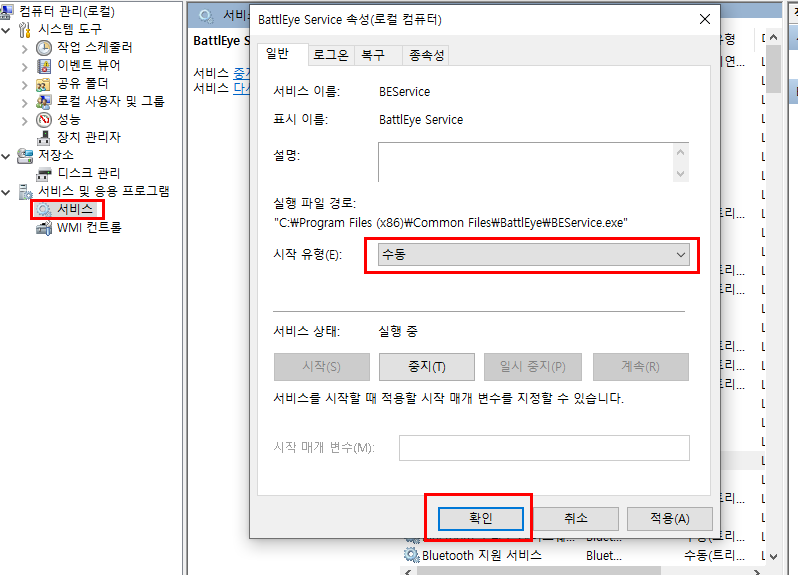The image size is (798, 575).
Task: Select the Disk Management (디스크 관리) label
Action: click(89, 173)
